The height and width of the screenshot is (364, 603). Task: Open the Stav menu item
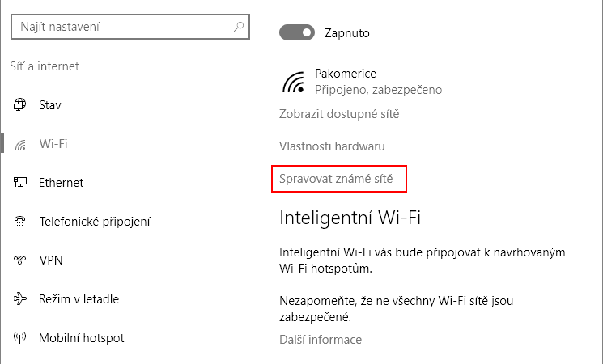(x=50, y=105)
